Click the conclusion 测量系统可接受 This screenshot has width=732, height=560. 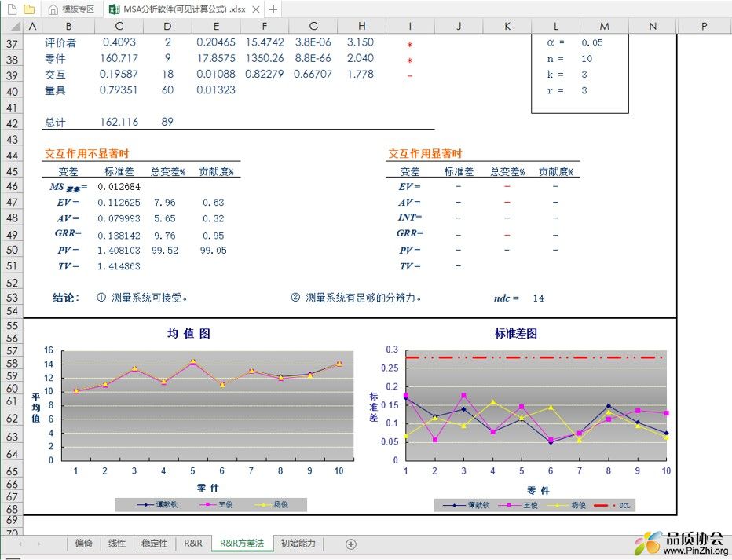[x=142, y=298]
